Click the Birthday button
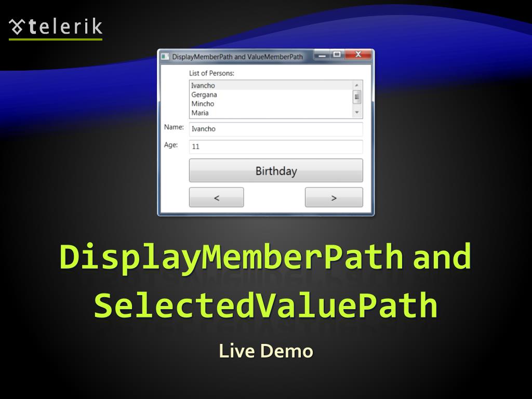The width and height of the screenshot is (532, 399). pos(276,170)
